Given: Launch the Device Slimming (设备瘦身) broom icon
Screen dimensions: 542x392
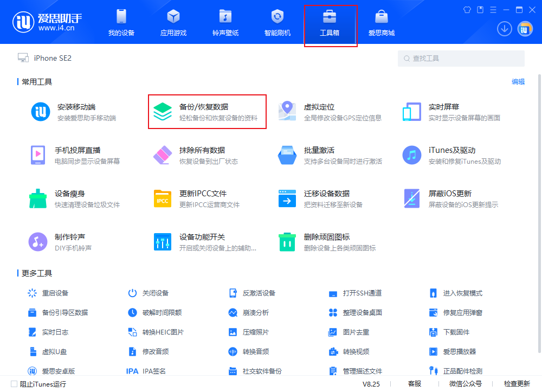Looking at the screenshot, I should pos(37,198).
